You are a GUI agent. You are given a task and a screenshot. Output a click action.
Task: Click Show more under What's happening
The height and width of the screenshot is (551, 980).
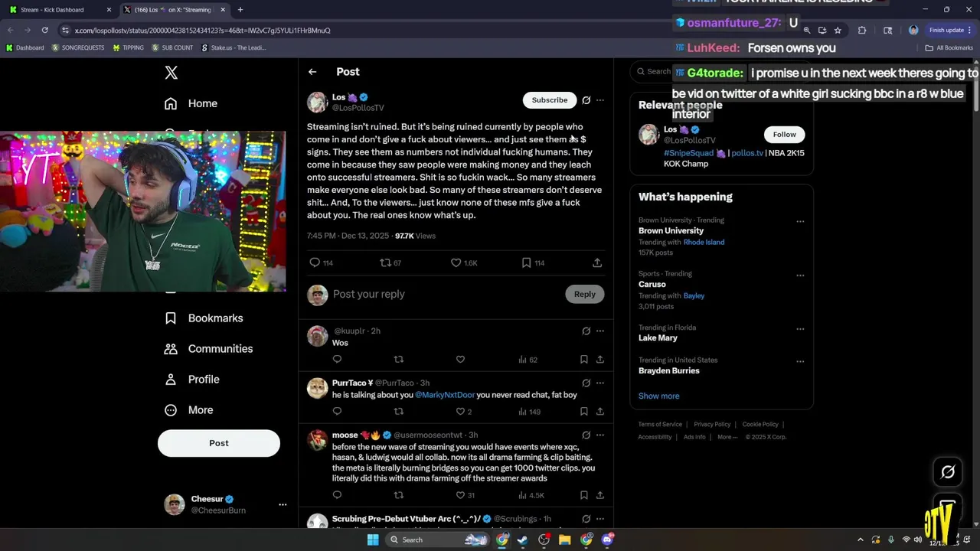coord(659,396)
